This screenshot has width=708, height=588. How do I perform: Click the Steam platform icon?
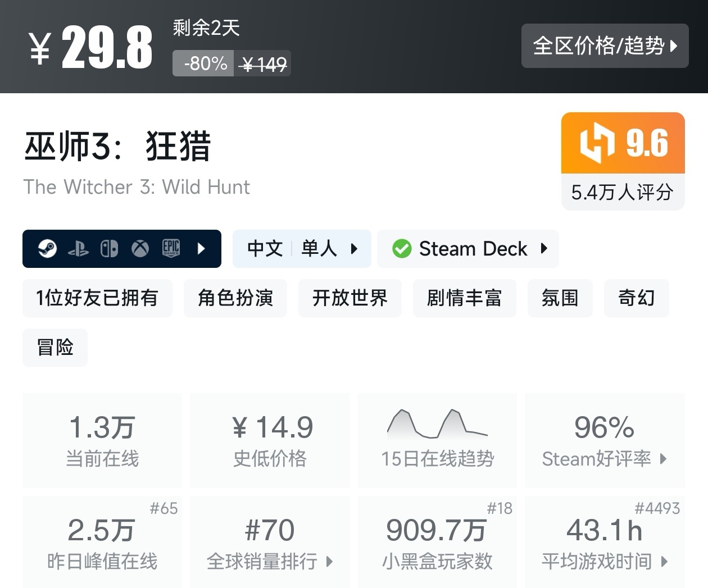click(47, 249)
